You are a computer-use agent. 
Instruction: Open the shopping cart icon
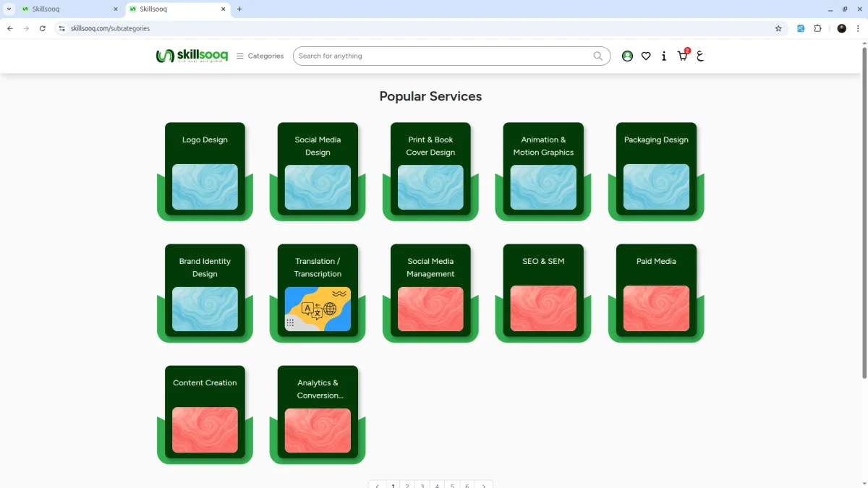(x=682, y=56)
